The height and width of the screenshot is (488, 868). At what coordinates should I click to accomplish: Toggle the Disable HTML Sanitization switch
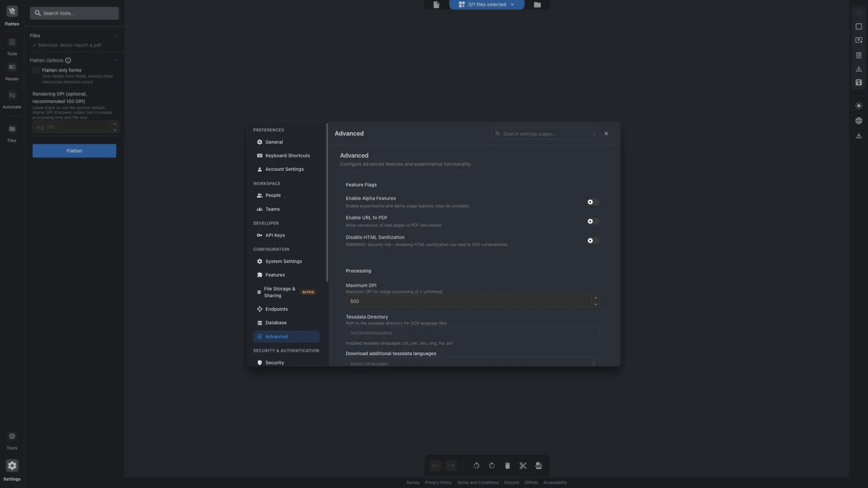(x=593, y=241)
